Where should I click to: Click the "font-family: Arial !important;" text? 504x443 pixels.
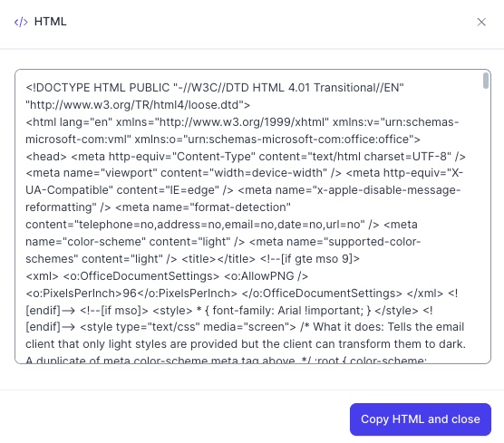tap(288, 311)
